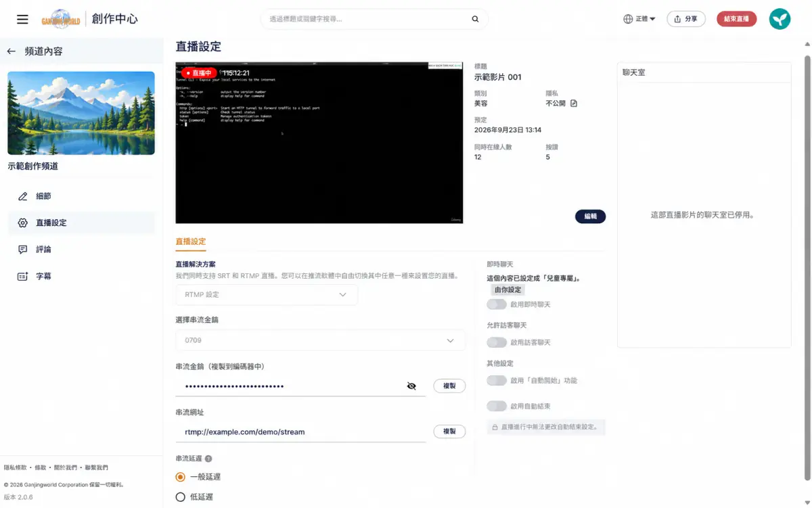This screenshot has height=508, width=812.
Task: Click the globe language icon
Action: pos(628,19)
